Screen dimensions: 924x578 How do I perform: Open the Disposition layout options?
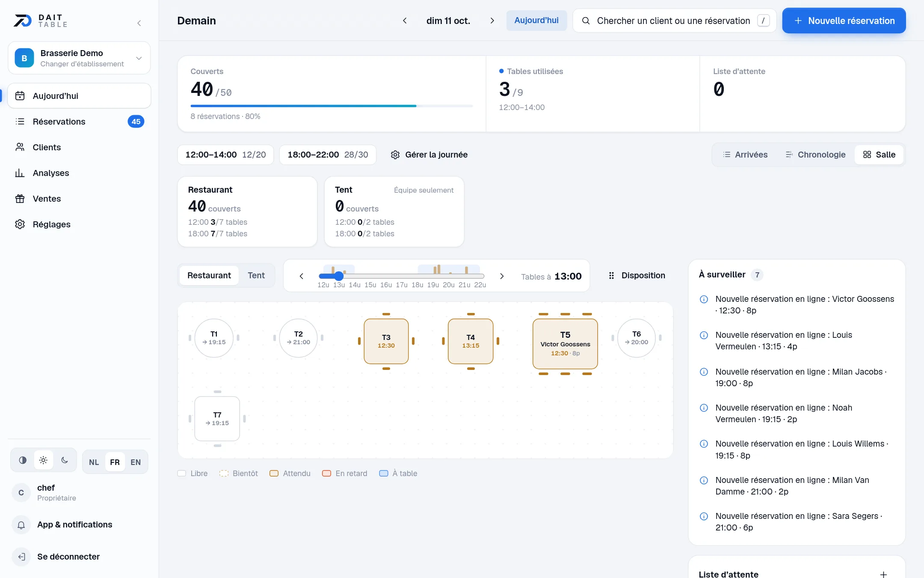637,275
